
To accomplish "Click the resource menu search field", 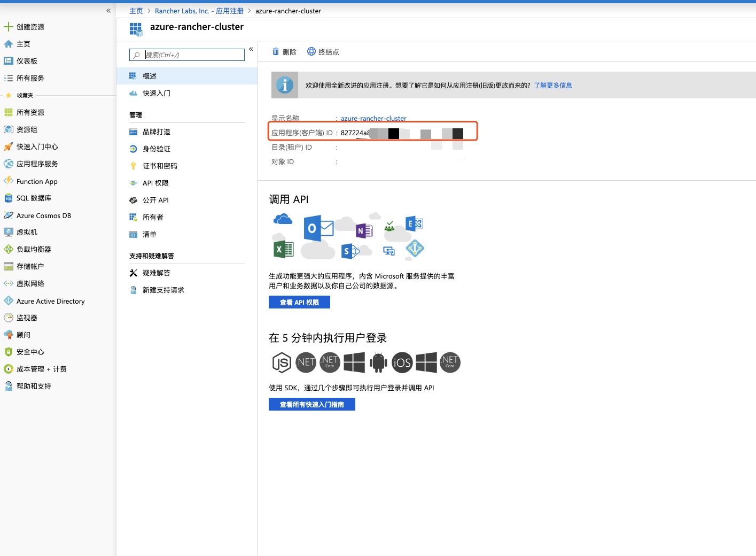I will coord(187,55).
